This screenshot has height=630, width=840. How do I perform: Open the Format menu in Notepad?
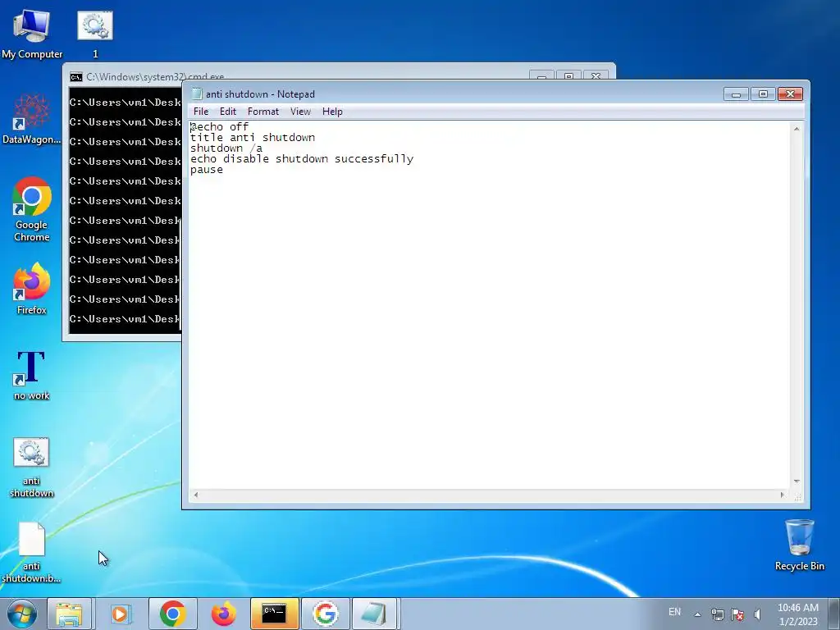263,112
